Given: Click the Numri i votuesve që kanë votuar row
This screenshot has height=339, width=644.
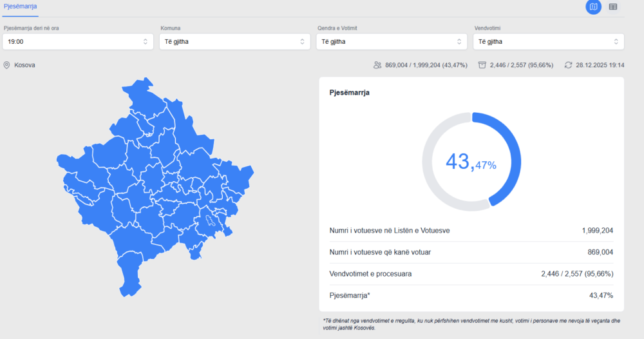Looking at the screenshot, I should [471, 252].
